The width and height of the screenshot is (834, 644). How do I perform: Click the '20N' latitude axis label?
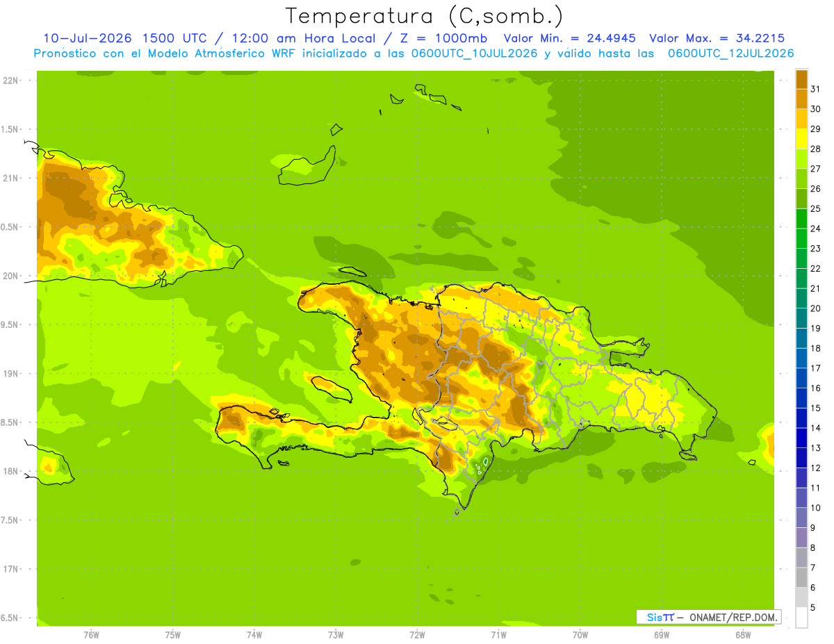11,276
